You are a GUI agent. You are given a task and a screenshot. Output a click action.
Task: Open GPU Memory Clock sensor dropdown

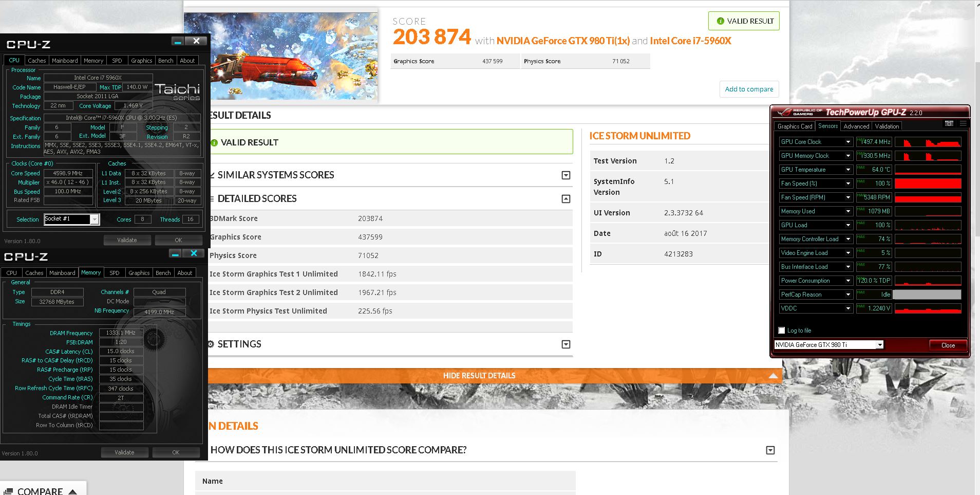pos(848,156)
